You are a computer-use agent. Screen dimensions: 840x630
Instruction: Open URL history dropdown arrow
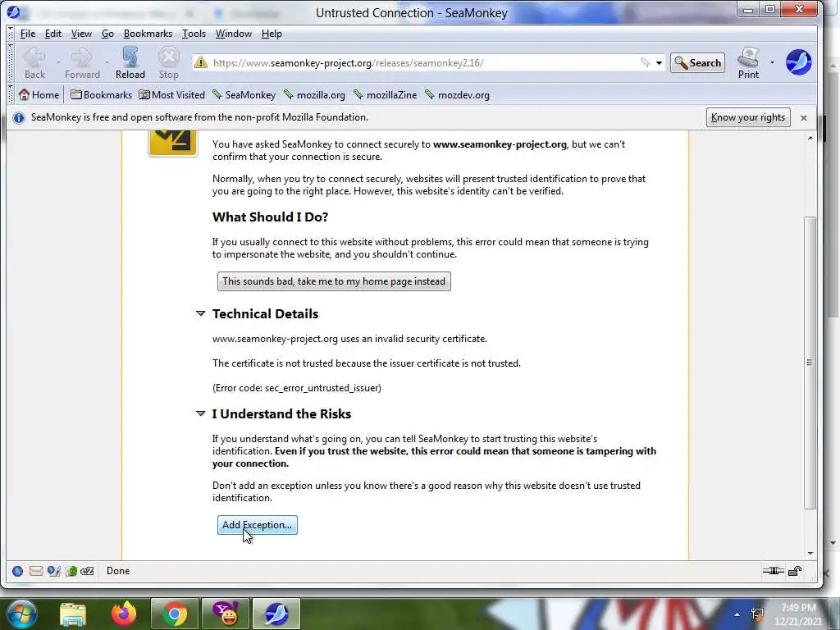click(659, 63)
